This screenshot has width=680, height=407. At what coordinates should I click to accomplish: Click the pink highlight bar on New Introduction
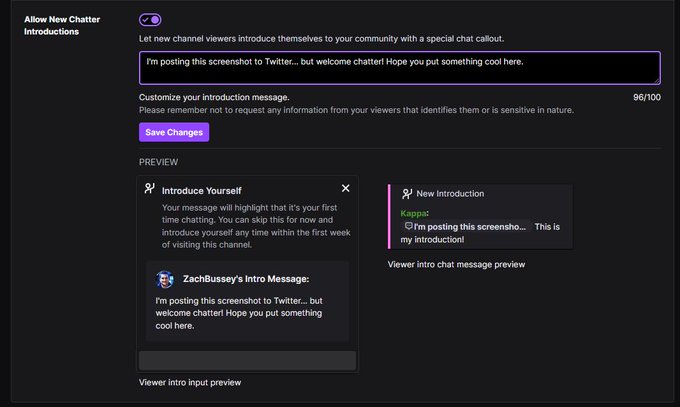[389, 217]
